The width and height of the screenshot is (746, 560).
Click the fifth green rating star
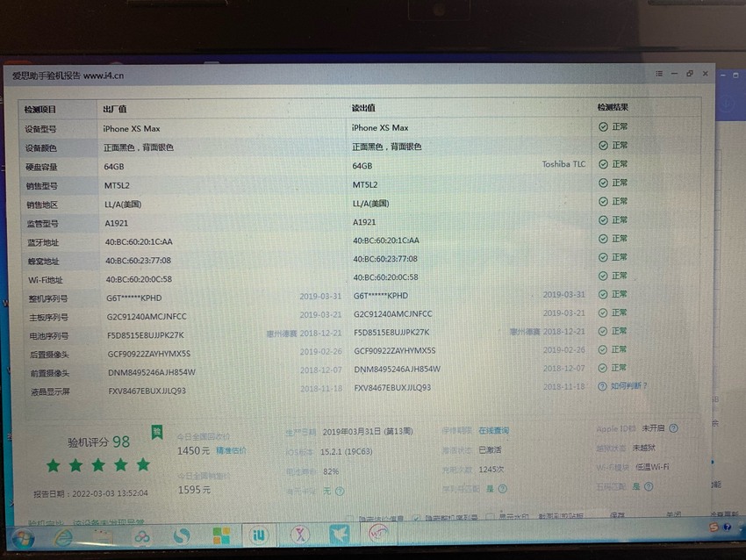143,464
